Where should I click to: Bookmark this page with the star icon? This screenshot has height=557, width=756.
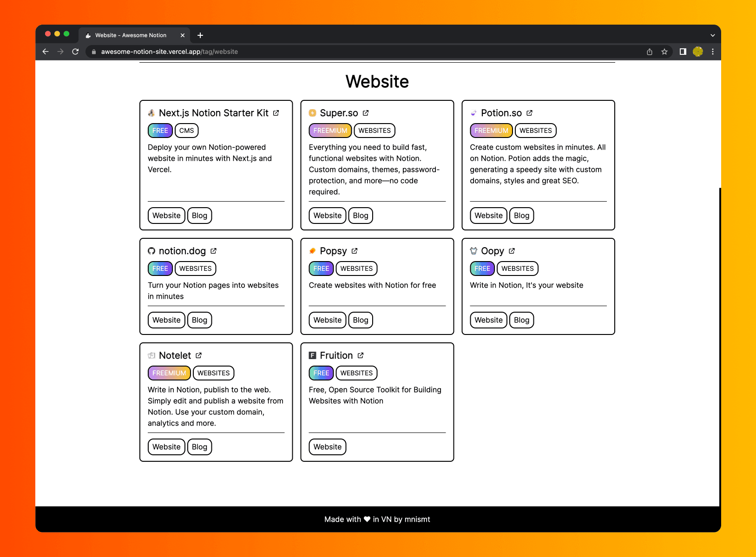664,52
